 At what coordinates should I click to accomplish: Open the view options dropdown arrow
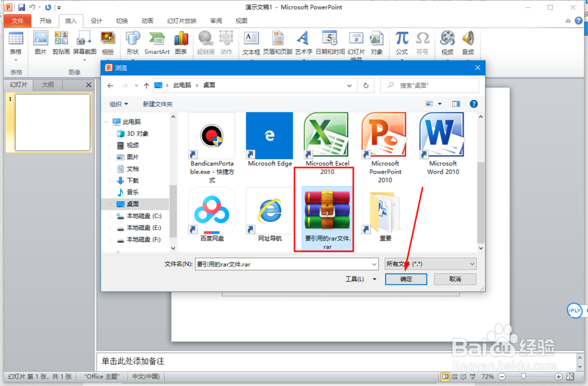point(439,104)
